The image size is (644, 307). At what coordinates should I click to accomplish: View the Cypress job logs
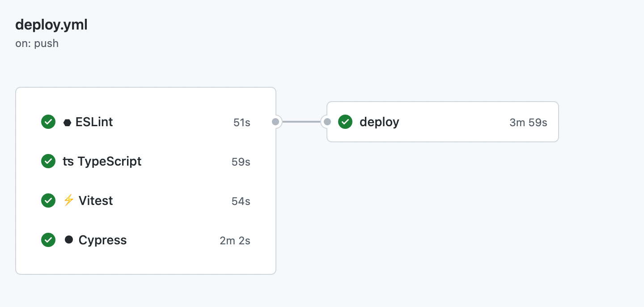(x=102, y=240)
